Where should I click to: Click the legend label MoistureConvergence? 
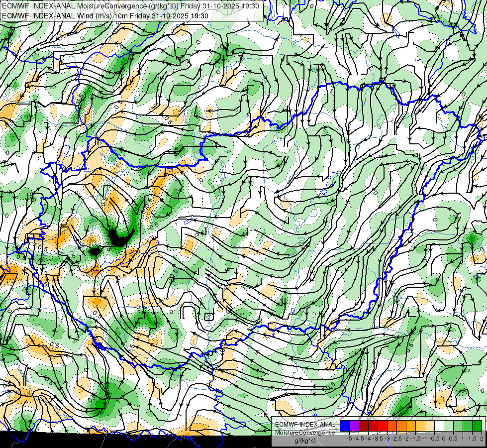click(x=305, y=433)
